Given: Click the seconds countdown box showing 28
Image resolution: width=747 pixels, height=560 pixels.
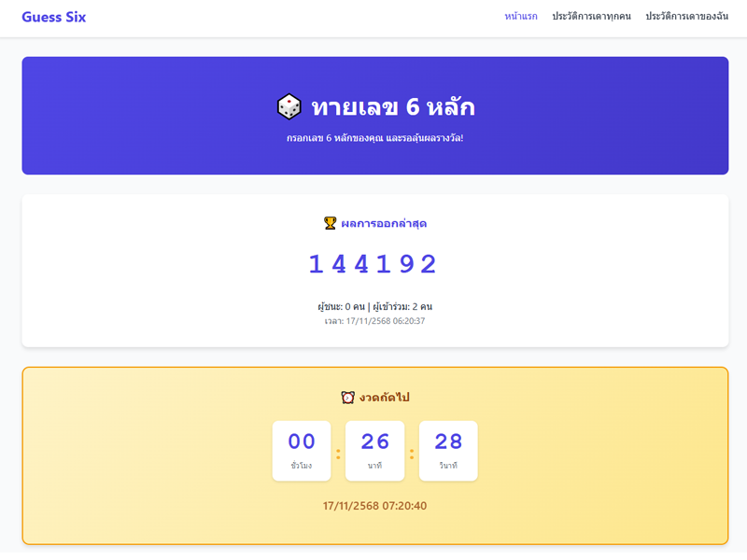Looking at the screenshot, I should pos(448,451).
